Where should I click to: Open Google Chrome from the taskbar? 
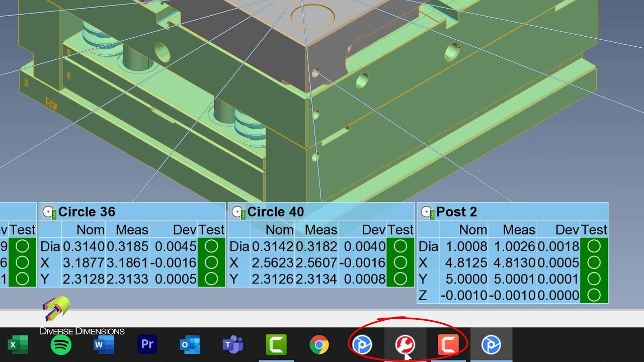pyautogui.click(x=319, y=345)
